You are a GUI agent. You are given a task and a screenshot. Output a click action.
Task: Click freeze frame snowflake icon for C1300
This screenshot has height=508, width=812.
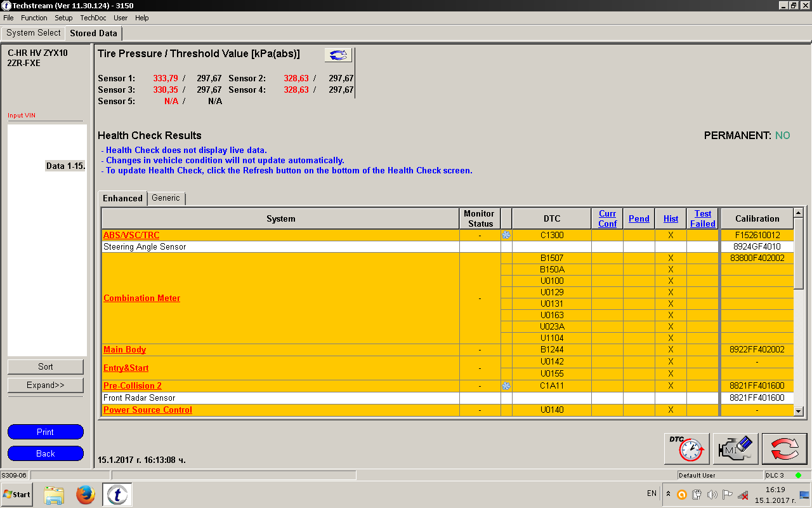(506, 235)
